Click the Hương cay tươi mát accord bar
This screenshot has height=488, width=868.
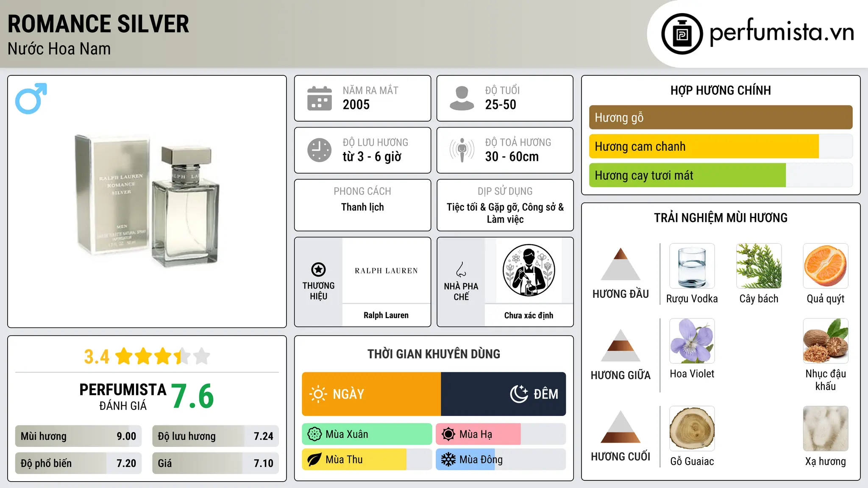click(721, 175)
